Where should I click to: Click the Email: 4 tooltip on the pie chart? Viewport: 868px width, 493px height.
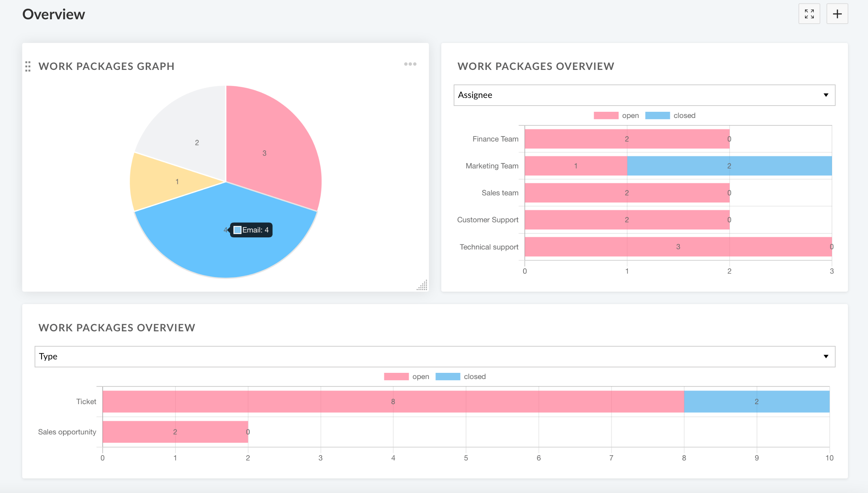pos(251,230)
